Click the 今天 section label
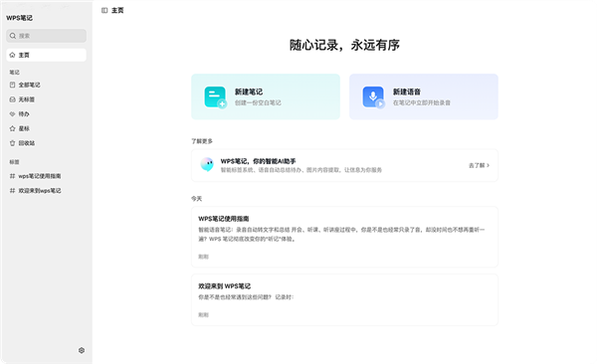597x364 pixels. 196,199
